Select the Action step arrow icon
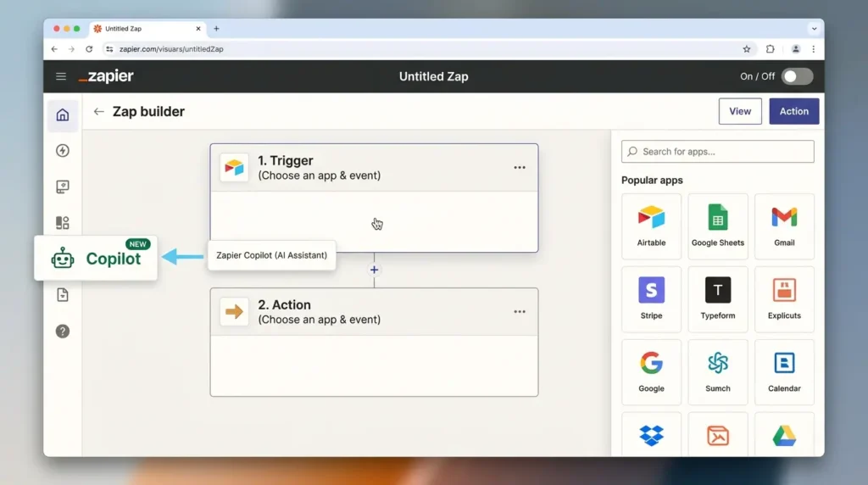 pos(234,312)
